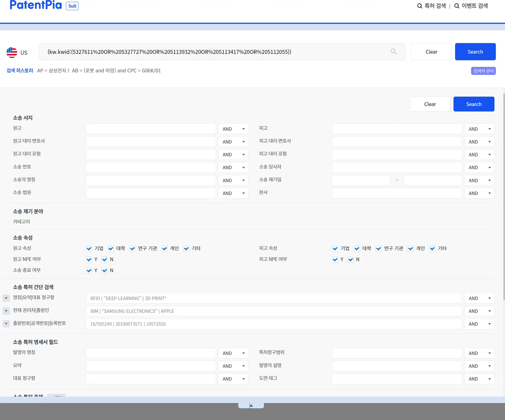Toggle Y checkbox for 소송 종료 여부
This screenshot has width=505, height=420.
click(x=89, y=270)
